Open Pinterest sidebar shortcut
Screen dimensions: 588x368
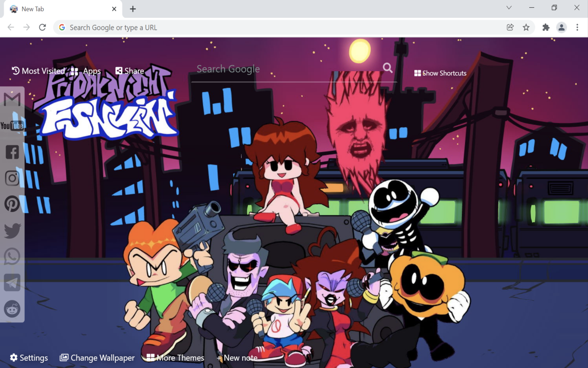pos(12,204)
